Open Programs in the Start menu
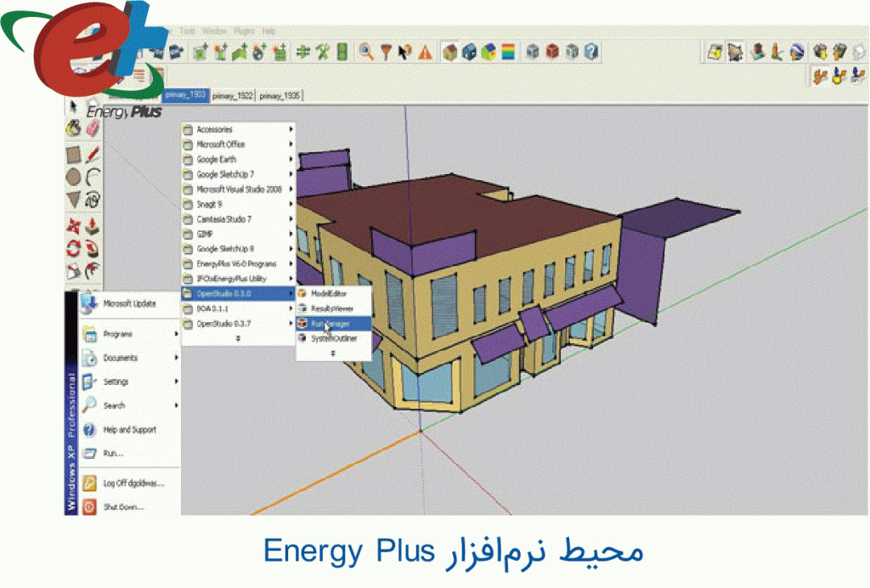The width and height of the screenshot is (870, 588). pos(130,334)
